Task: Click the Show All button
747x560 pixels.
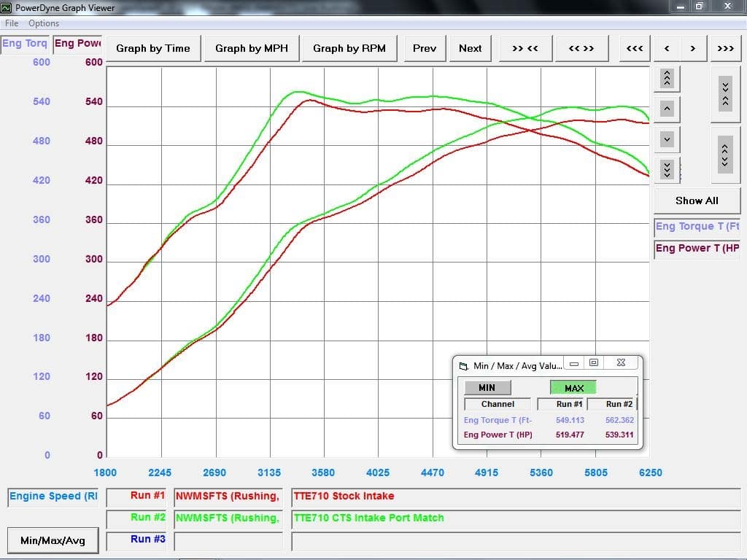Action: (x=696, y=200)
